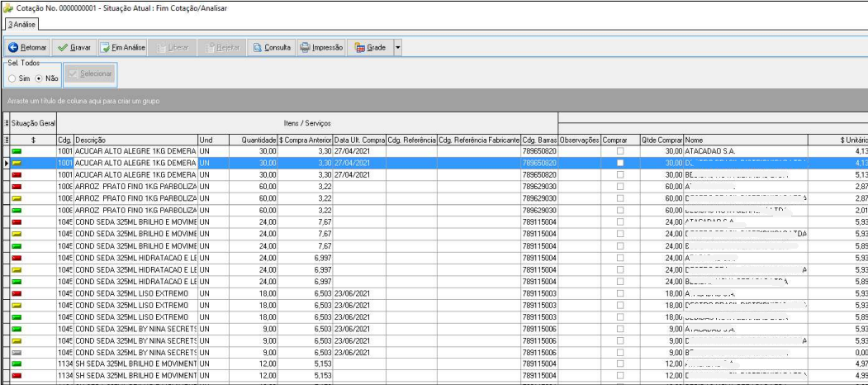Click red status flag of ARROZ PRATO FINO
868x385 pixels.
[17, 186]
